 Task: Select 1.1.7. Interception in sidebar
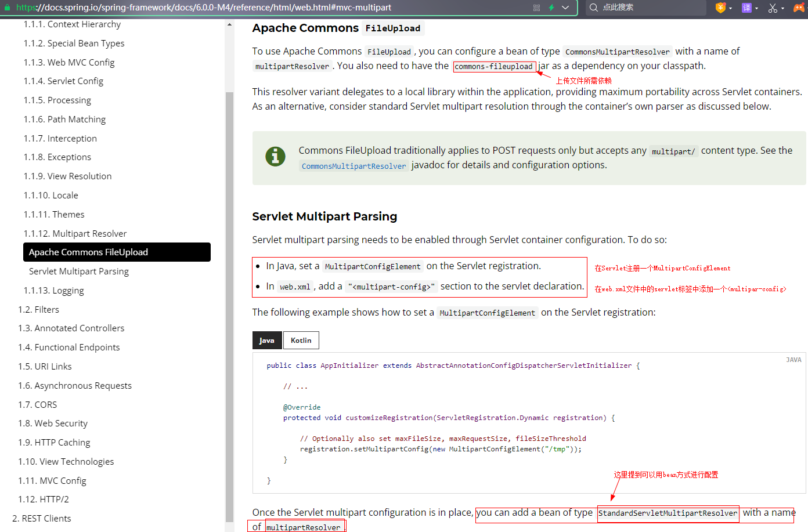coord(60,139)
